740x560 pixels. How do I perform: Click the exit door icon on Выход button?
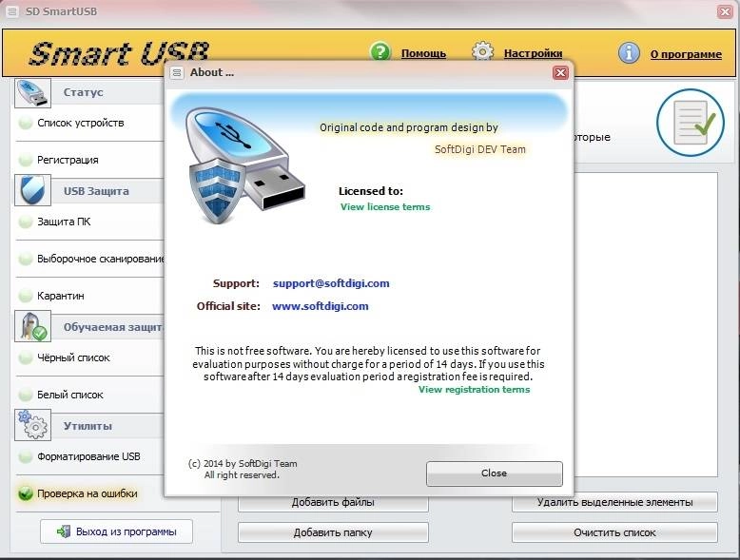64,531
